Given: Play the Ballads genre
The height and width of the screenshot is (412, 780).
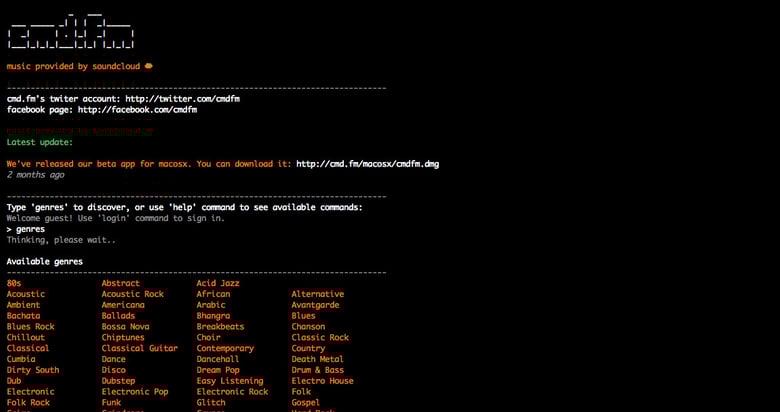Looking at the screenshot, I should coord(118,316).
